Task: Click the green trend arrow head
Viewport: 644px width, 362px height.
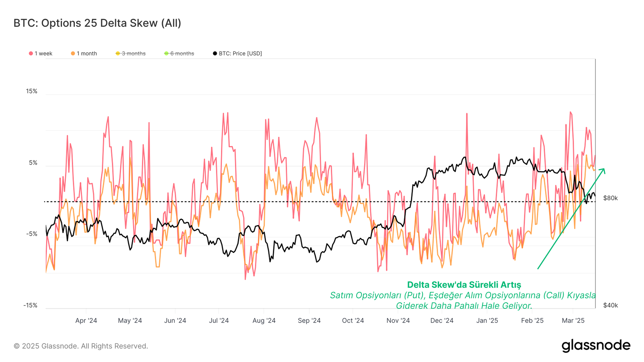Action: tap(603, 170)
